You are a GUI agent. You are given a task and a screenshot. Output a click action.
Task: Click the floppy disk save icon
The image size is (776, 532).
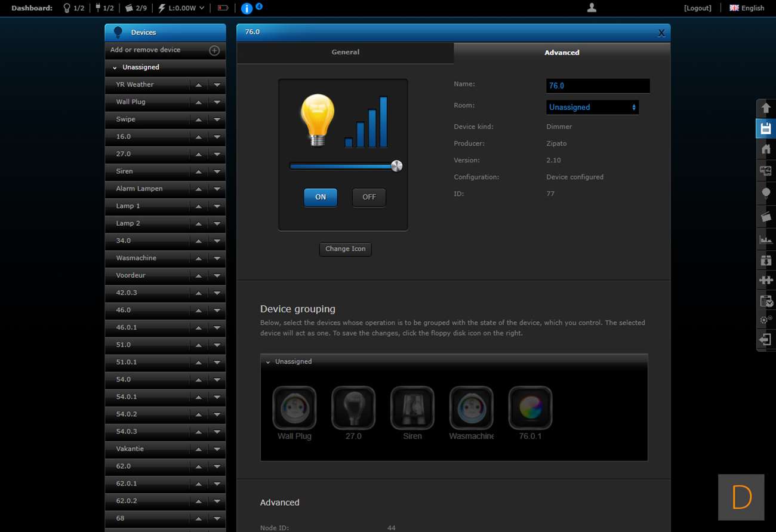pyautogui.click(x=766, y=128)
